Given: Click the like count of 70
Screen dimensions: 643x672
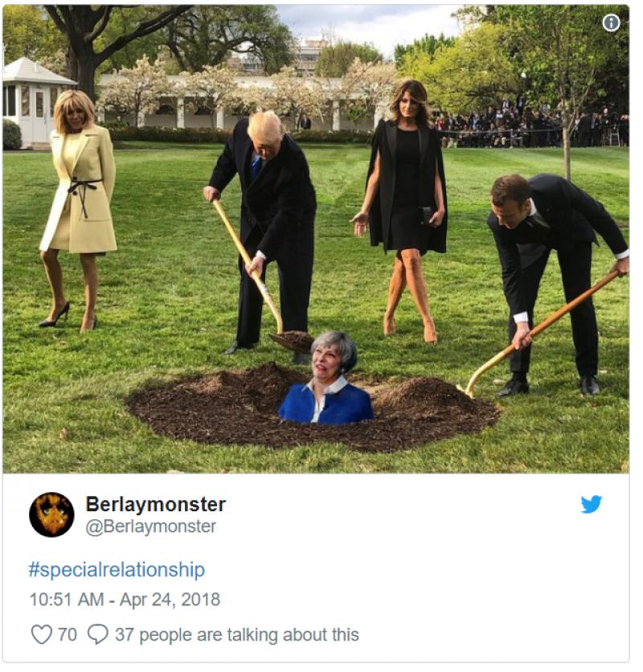Looking at the screenshot, I should point(68,634).
